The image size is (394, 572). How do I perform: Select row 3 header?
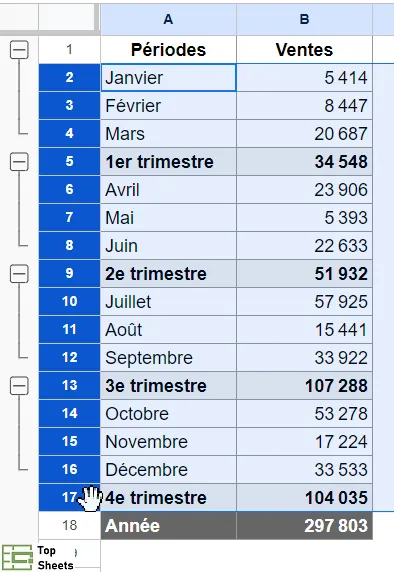click(69, 106)
